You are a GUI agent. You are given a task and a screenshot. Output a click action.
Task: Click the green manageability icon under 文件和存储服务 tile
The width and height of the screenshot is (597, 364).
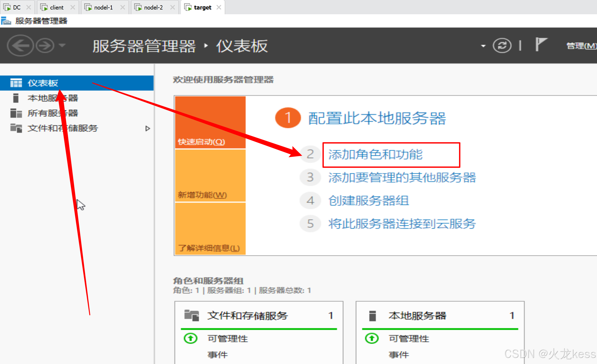pyautogui.click(x=190, y=338)
